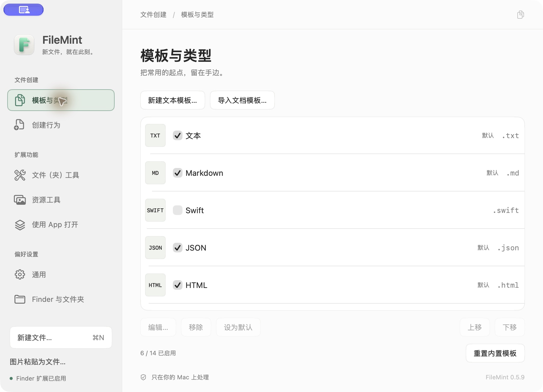Enable the Swift template checkbox
Image resolution: width=543 pixels, height=392 pixels.
[x=178, y=210]
